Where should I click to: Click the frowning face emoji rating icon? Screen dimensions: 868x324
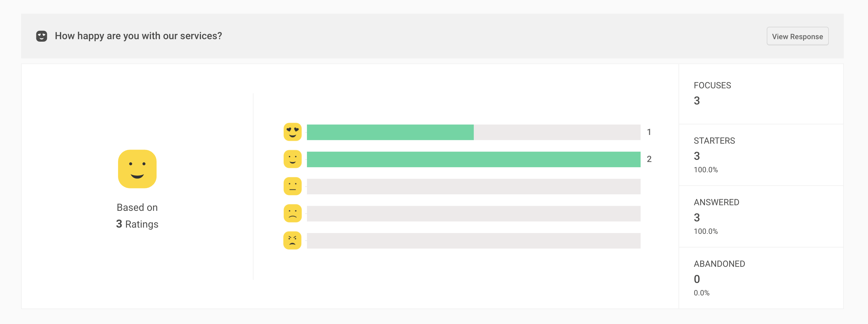click(292, 213)
